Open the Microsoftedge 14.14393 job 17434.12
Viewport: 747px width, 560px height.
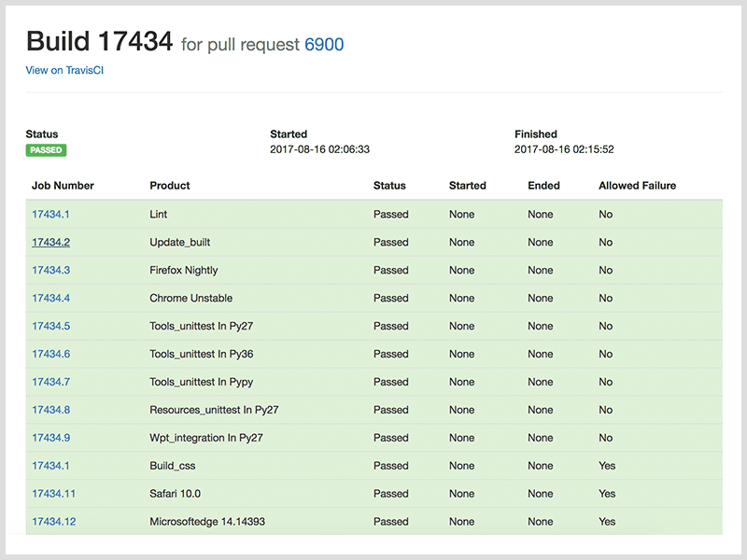53,522
